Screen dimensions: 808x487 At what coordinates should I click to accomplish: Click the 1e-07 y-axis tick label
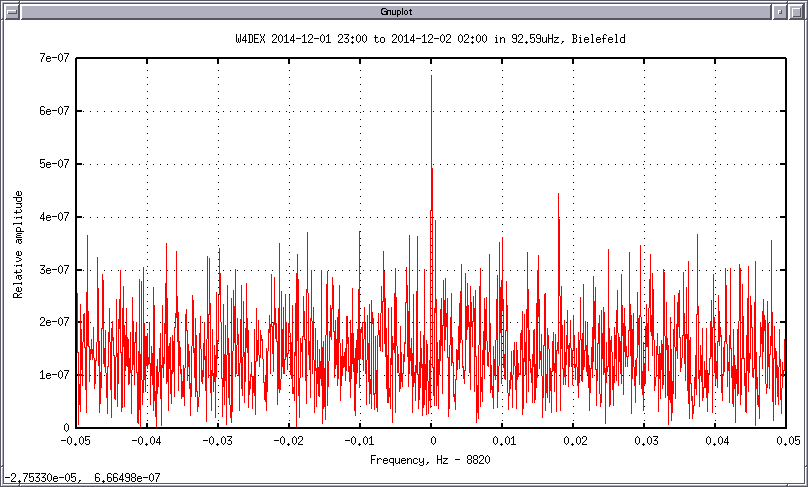click(50, 374)
